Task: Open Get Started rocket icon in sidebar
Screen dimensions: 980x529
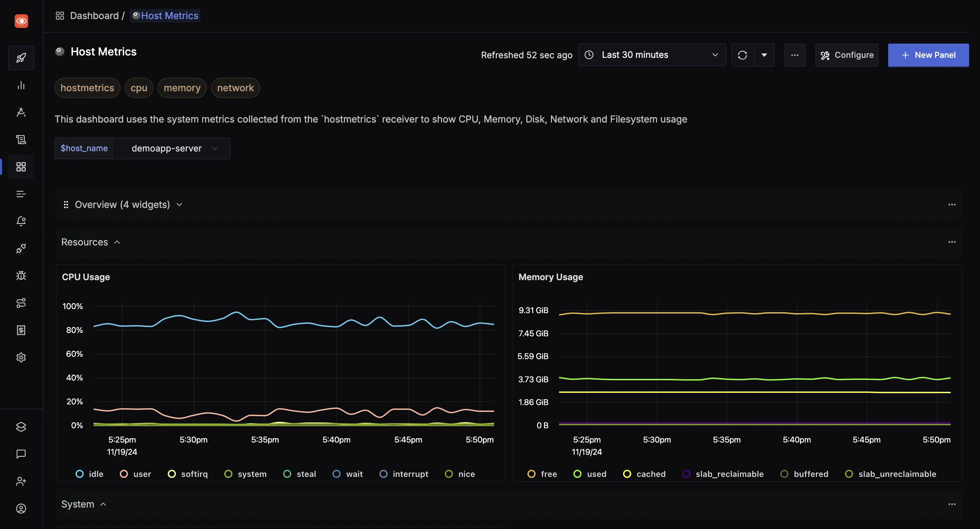Action: point(21,58)
